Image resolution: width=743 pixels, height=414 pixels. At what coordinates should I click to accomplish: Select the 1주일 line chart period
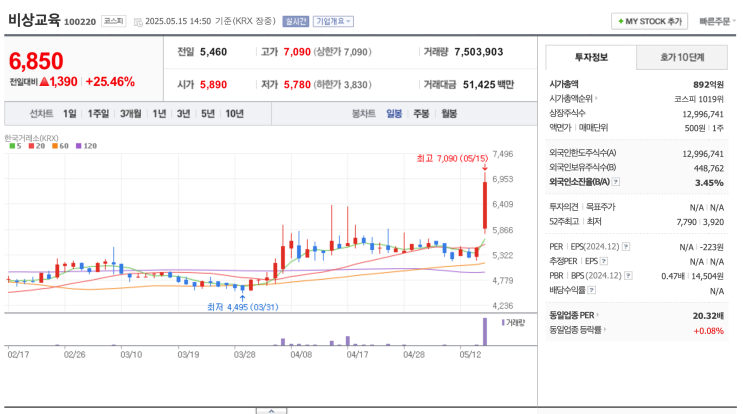pos(98,114)
